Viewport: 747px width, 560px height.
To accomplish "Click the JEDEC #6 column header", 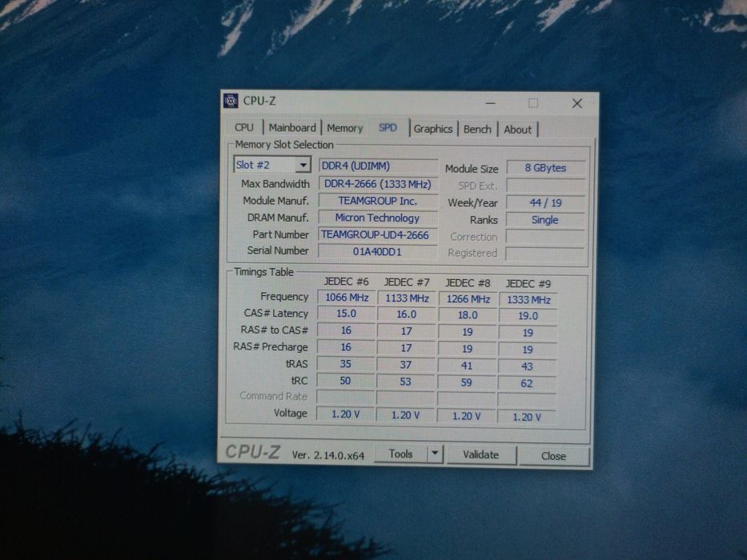I will click(347, 282).
